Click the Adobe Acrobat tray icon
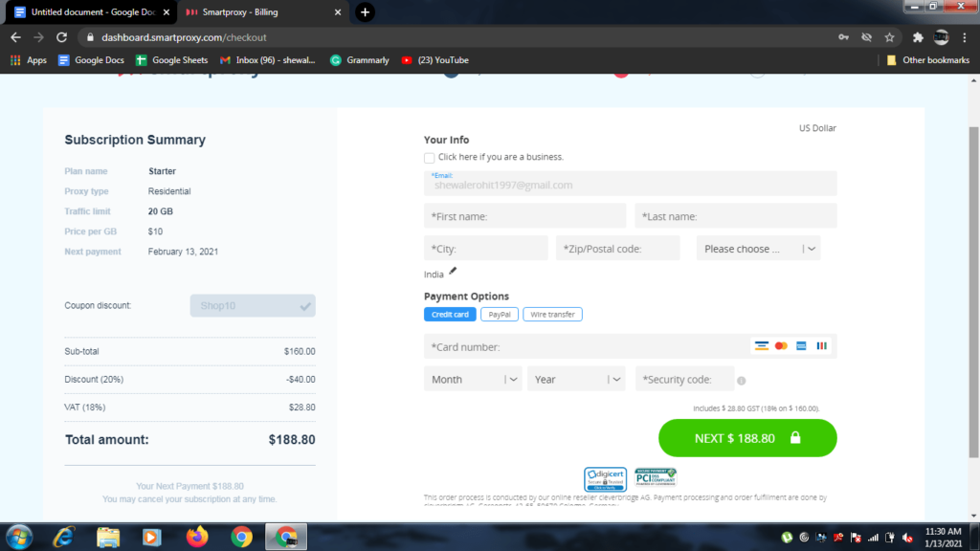 (838, 538)
